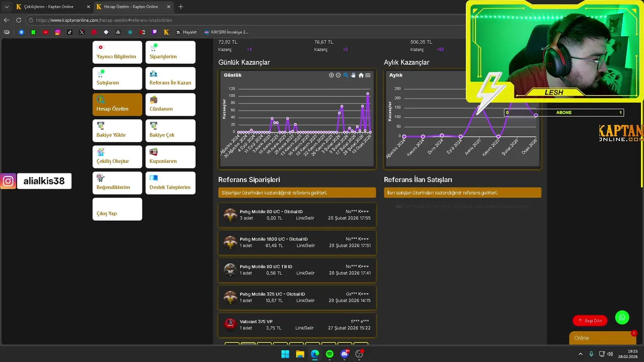The height and width of the screenshot is (362, 644).
Task: Click the Valorant 375 VP order row
Action: point(297,325)
